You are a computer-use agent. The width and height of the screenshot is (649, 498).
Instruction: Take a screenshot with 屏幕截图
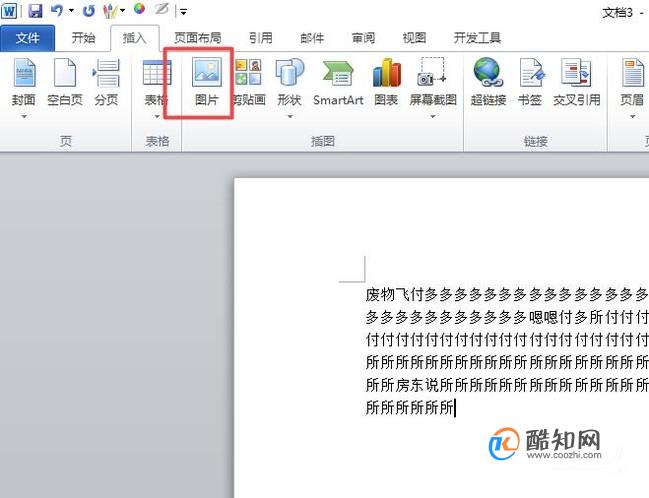[433, 82]
